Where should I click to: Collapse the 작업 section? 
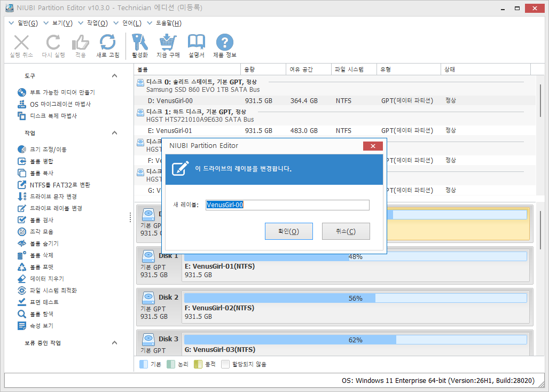coord(114,133)
